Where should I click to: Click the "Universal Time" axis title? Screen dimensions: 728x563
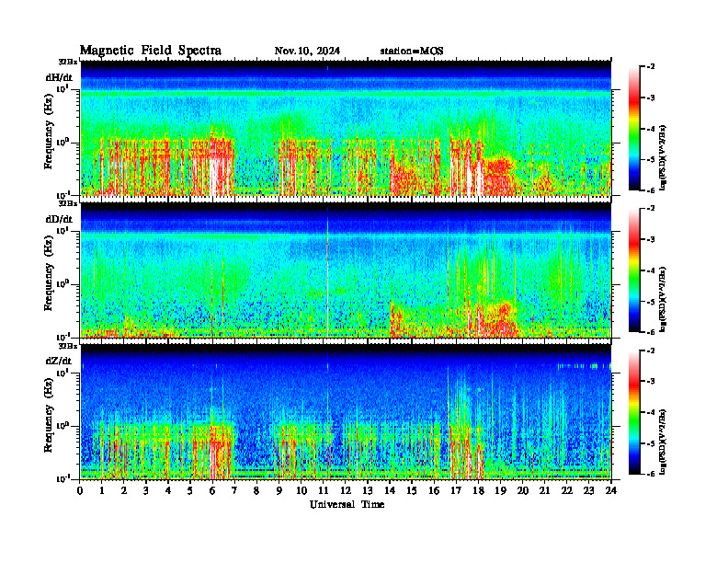347,504
